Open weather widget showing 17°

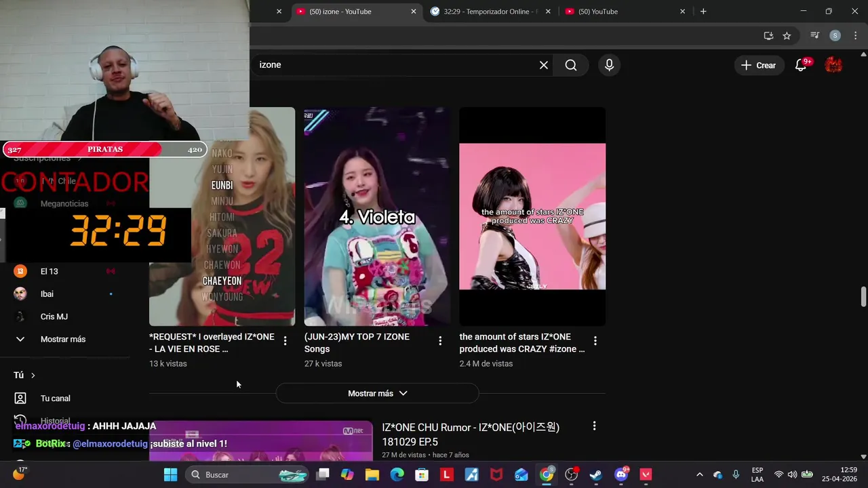19,473
